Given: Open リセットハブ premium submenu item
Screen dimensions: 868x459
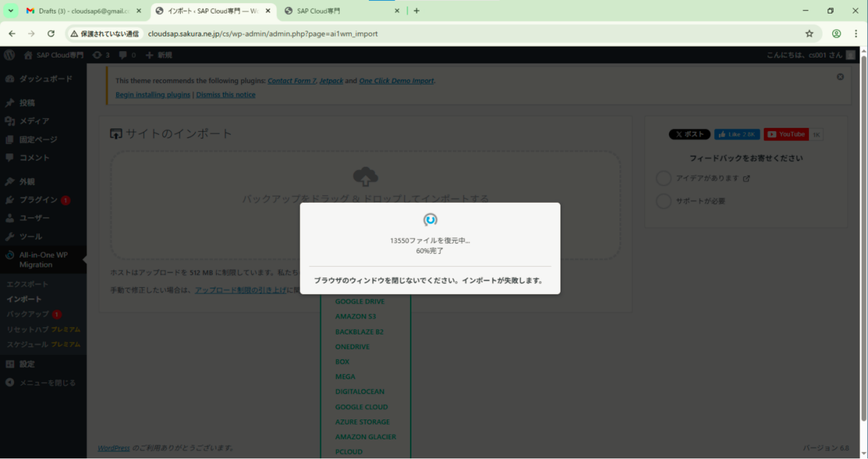Looking at the screenshot, I should coord(44,330).
